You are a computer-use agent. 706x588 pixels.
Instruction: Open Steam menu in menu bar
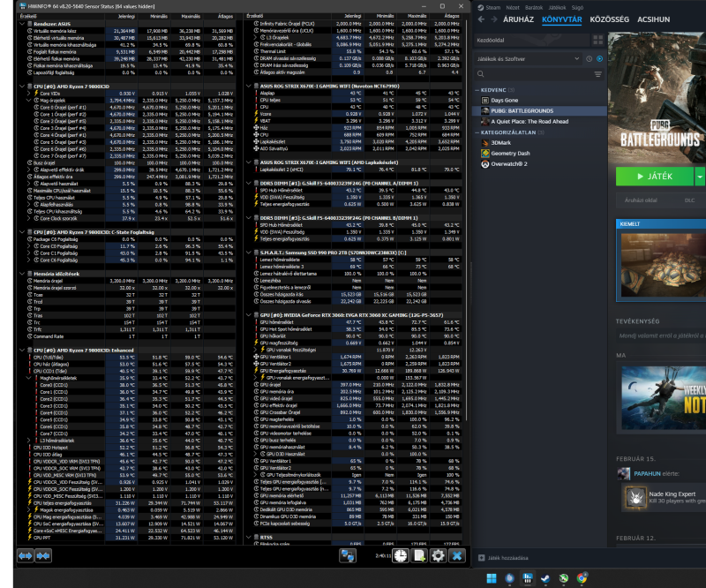493,7
